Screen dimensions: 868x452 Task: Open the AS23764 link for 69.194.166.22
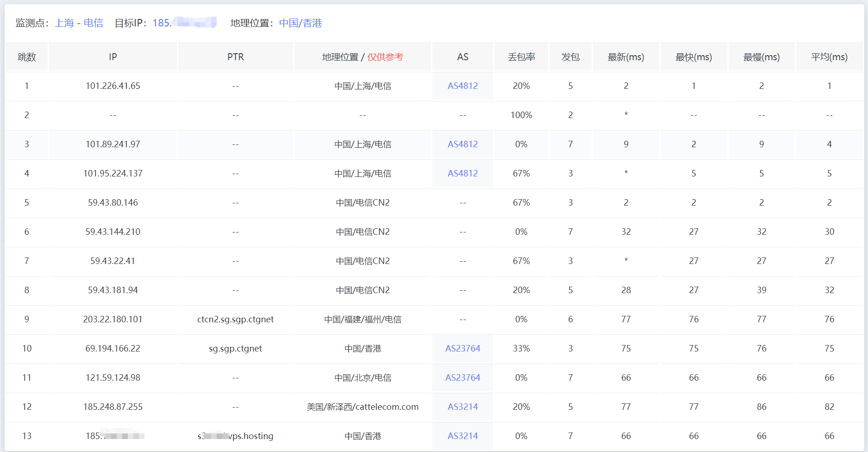pos(462,348)
